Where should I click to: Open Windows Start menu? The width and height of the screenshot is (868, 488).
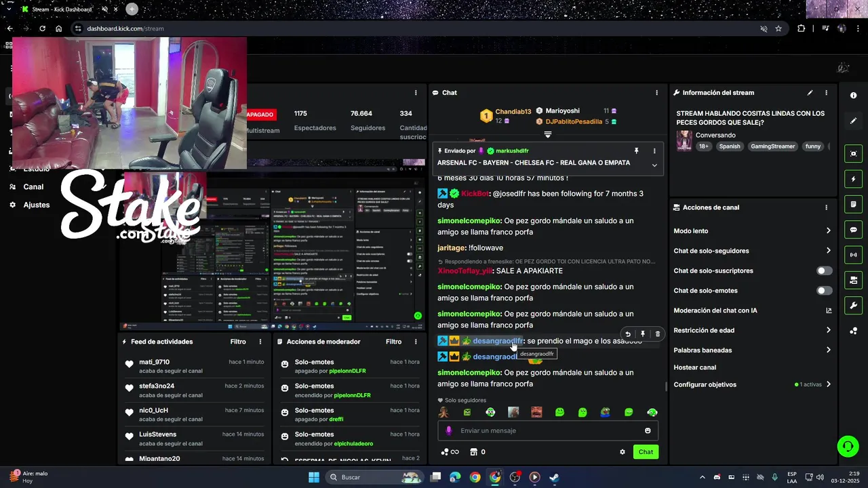tap(314, 477)
